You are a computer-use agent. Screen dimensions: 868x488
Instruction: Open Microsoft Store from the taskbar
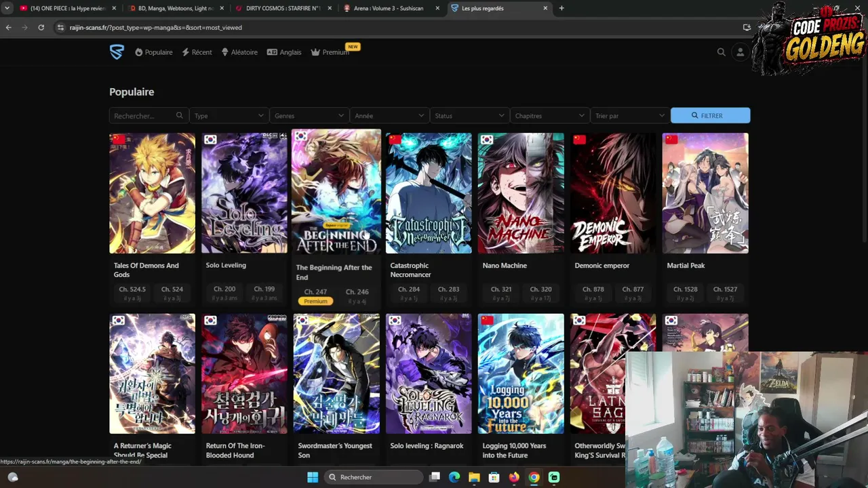click(494, 477)
